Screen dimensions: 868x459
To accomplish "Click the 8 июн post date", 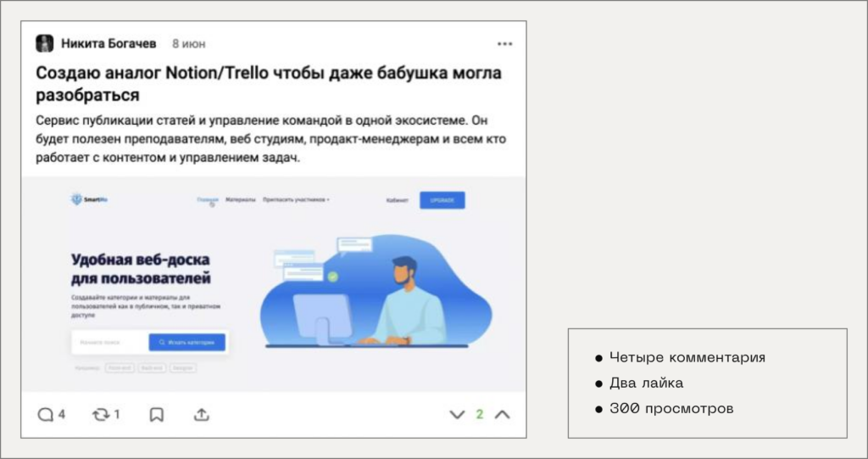I will pos(188,43).
